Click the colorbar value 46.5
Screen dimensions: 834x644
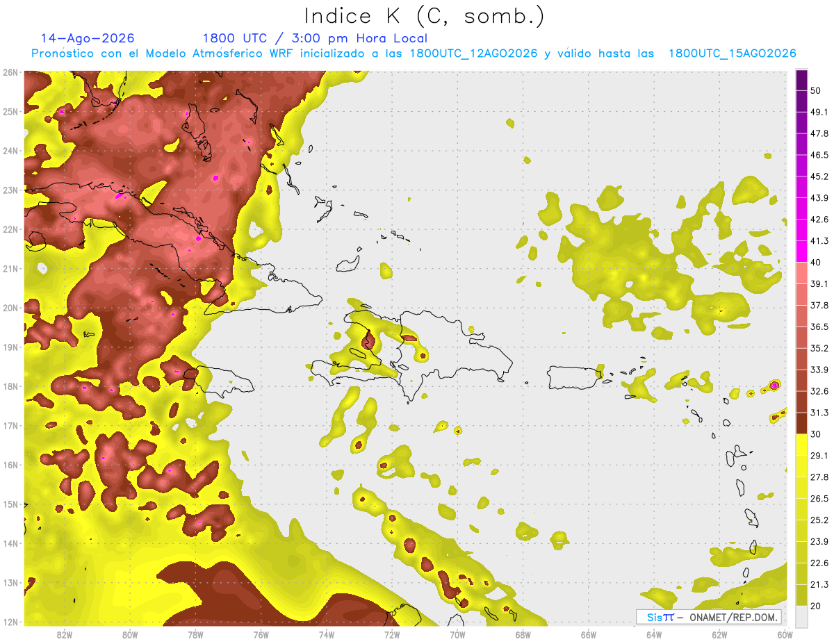(819, 155)
